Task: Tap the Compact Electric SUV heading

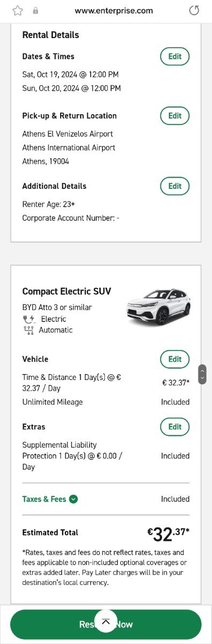Action: (x=67, y=291)
